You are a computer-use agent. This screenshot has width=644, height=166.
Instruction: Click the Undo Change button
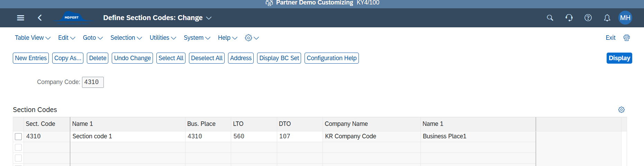[133, 58]
